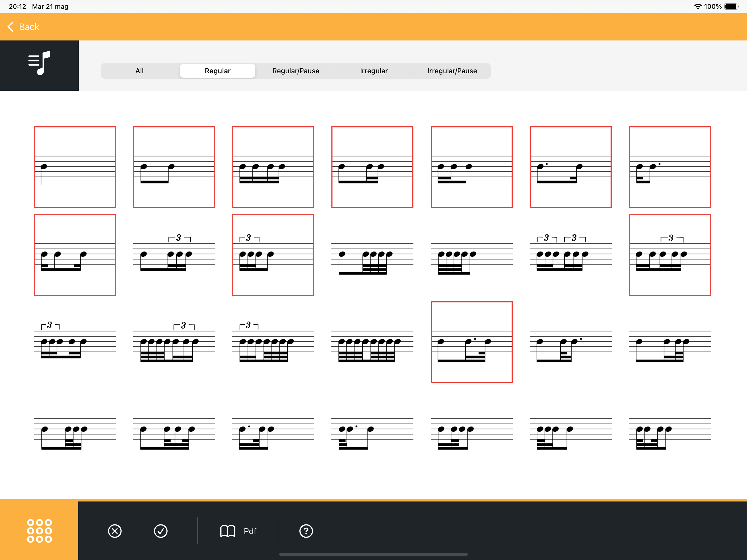Deselect the single quarter note pattern
The width and height of the screenshot is (747, 560).
[x=75, y=167]
